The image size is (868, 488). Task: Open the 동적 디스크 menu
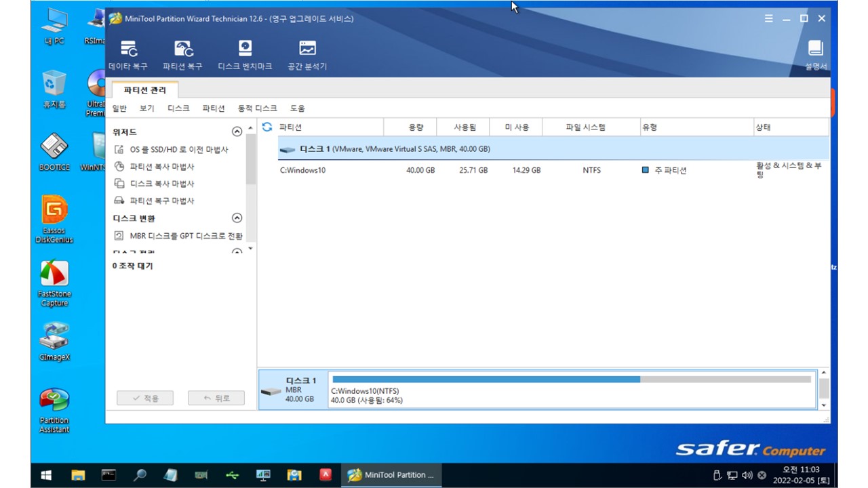257,108
